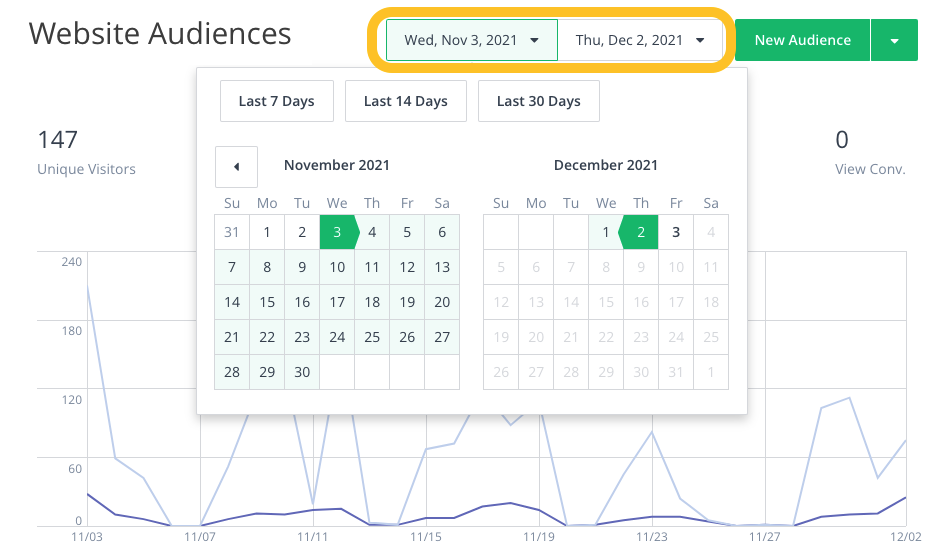
Task: Choose the Last 14 Days preset
Action: click(406, 101)
